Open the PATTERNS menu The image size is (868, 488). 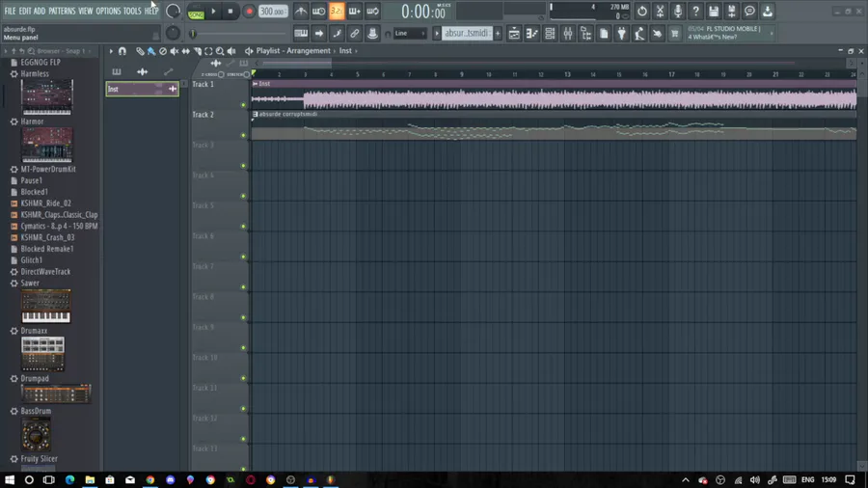pos(62,11)
